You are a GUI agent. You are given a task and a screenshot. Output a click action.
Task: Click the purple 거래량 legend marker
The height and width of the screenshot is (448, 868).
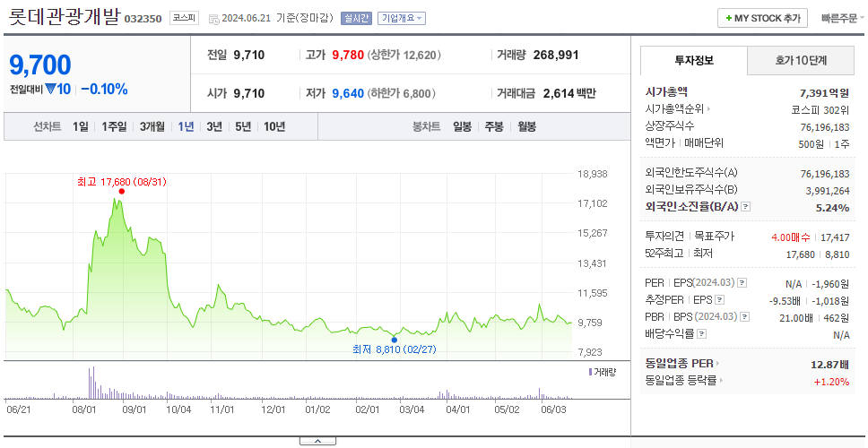click(x=590, y=372)
